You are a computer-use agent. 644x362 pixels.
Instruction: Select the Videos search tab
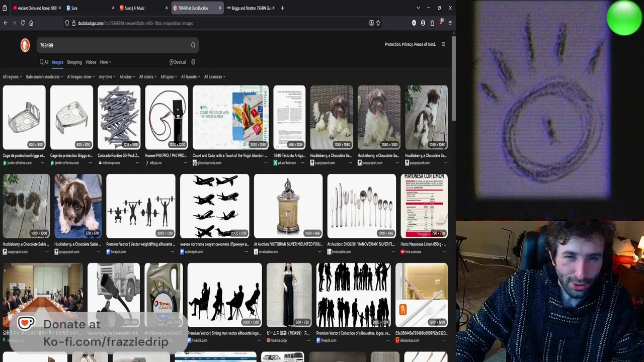pos(91,62)
